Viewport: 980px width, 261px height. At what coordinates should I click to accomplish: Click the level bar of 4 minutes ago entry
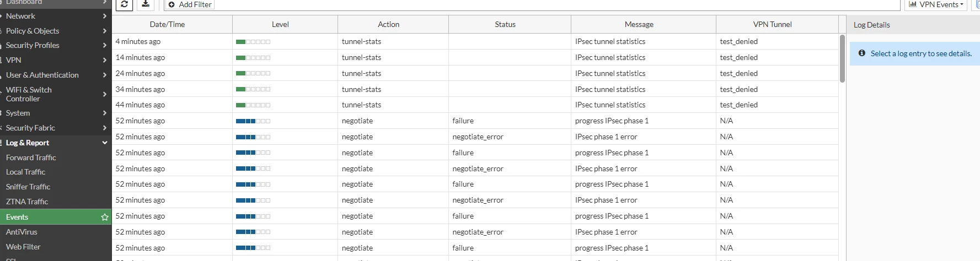pyautogui.click(x=253, y=42)
